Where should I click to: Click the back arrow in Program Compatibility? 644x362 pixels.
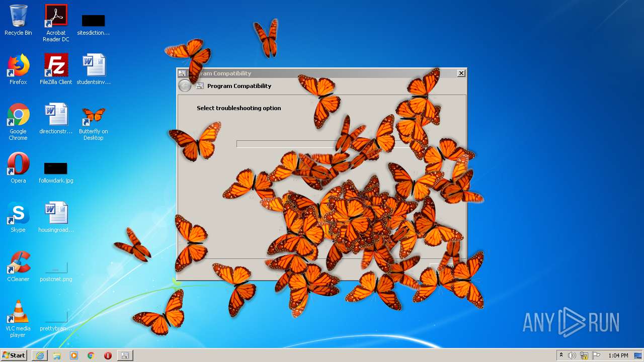[185, 86]
